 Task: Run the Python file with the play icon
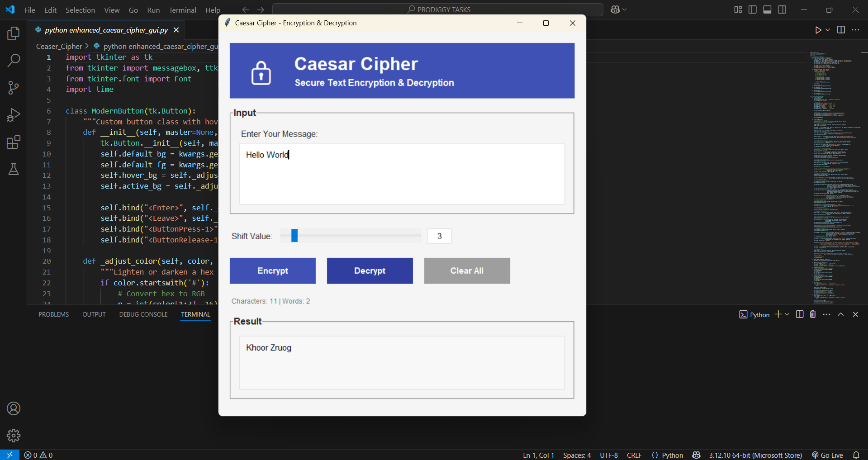click(x=818, y=30)
